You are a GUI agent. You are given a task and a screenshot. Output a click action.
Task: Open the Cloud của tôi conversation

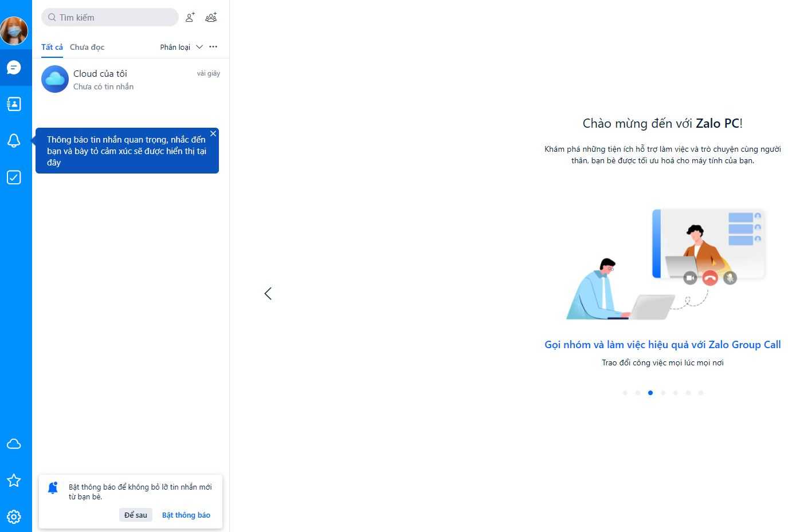click(x=131, y=79)
